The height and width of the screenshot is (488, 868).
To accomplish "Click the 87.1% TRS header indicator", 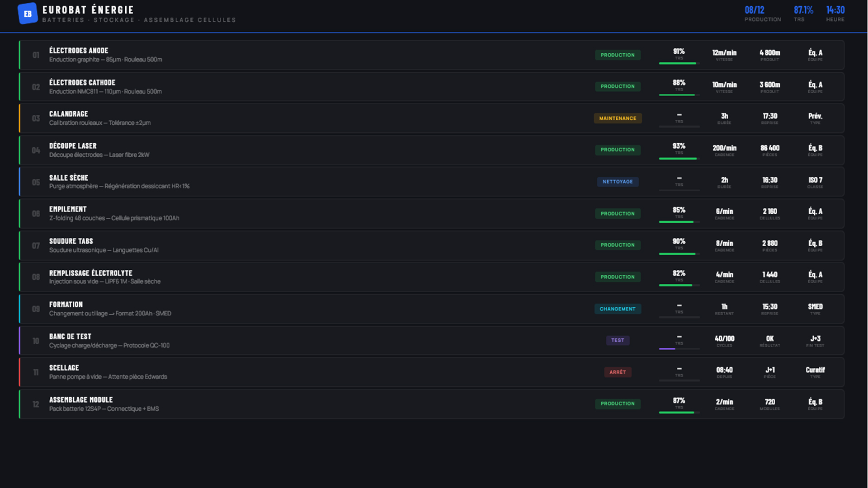I will click(803, 10).
